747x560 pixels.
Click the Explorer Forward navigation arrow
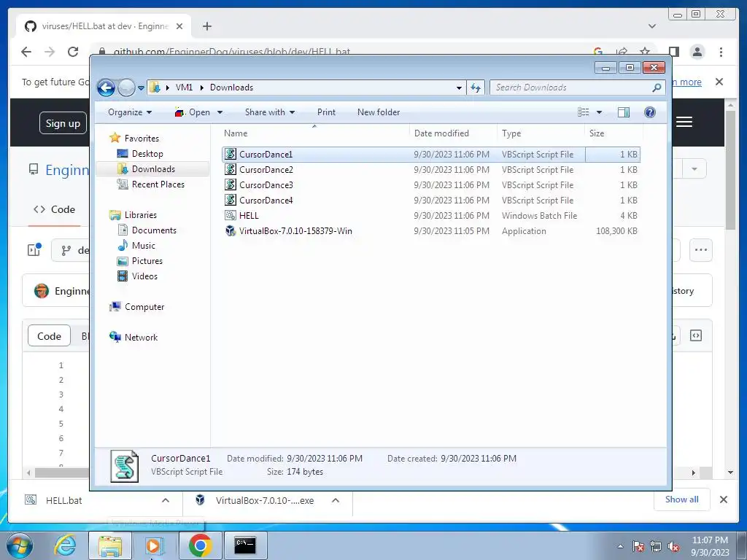[126, 87]
